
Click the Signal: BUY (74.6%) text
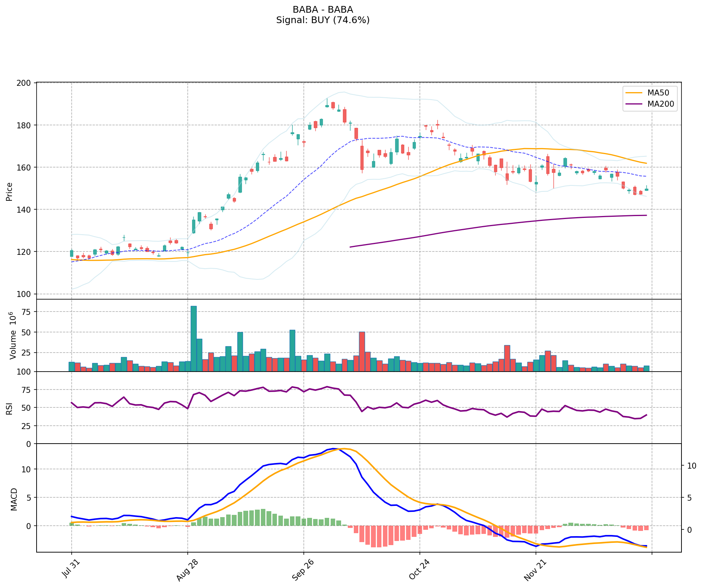pos(323,20)
